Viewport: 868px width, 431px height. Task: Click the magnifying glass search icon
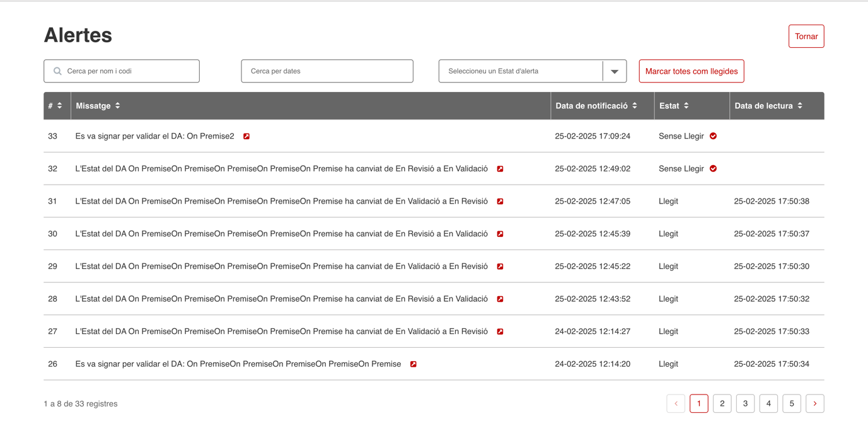(57, 71)
